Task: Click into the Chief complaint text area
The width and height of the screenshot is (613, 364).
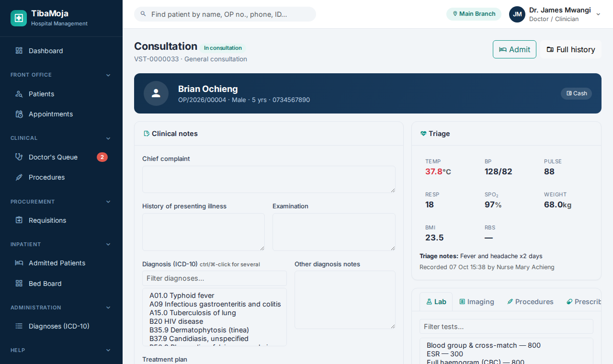Action: click(269, 180)
